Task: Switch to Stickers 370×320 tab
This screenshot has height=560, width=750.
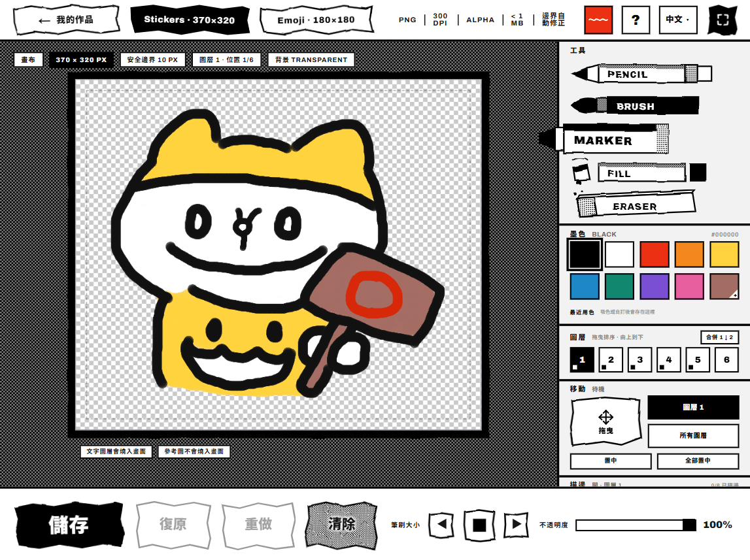Action: click(x=190, y=20)
